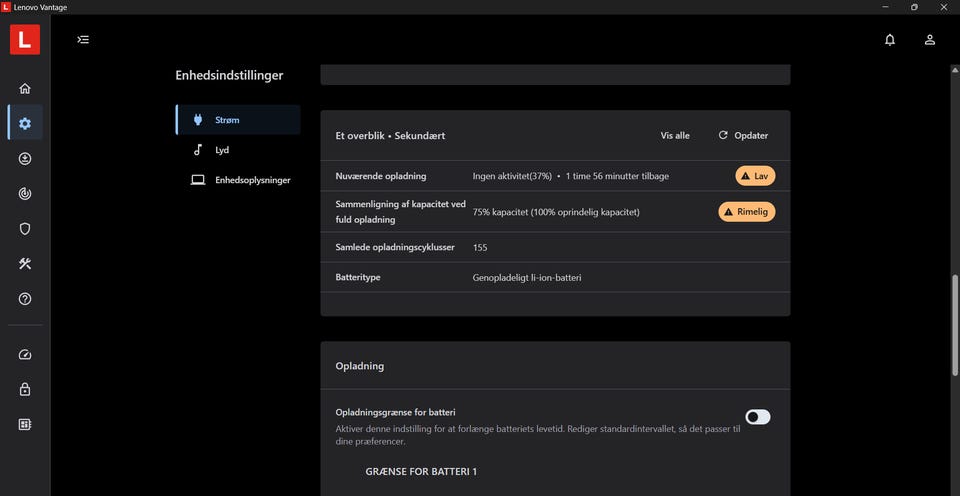Click the cycle count value 155
960x496 pixels.
pyautogui.click(x=480, y=247)
